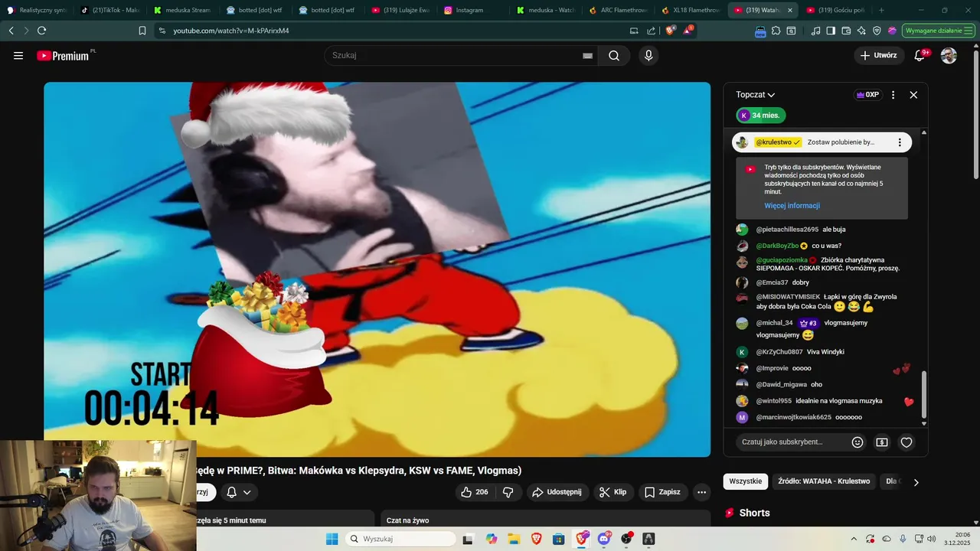Toggle the browser sidebar panel

[x=831, y=31]
